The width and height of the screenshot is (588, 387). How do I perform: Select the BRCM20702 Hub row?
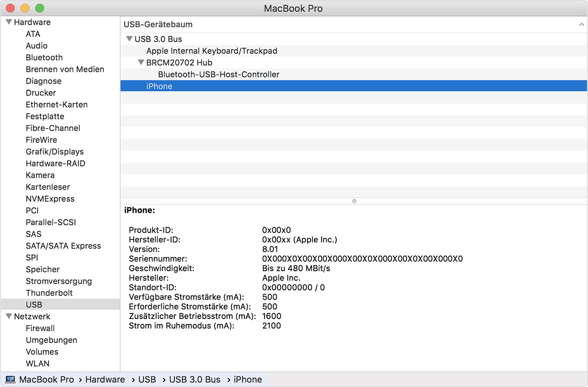[354, 63]
